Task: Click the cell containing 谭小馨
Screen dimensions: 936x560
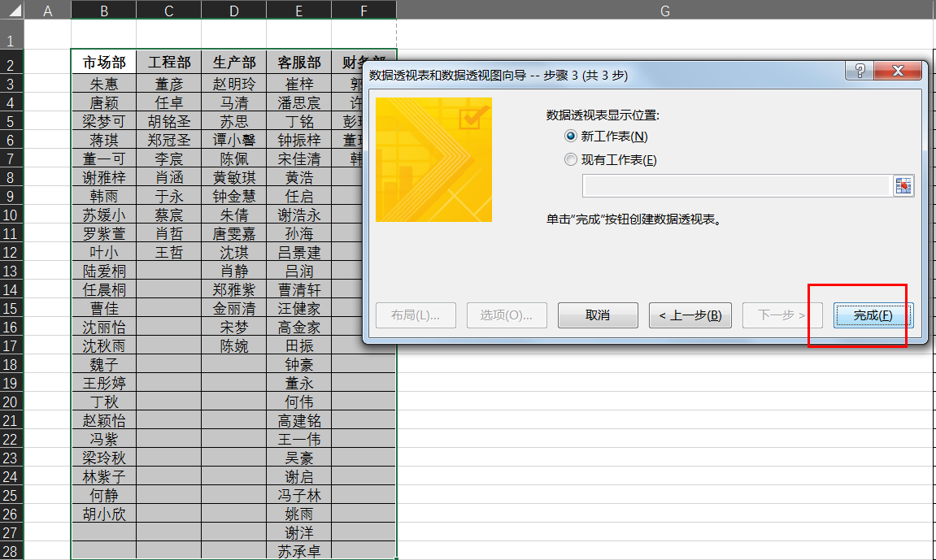Action: click(234, 140)
